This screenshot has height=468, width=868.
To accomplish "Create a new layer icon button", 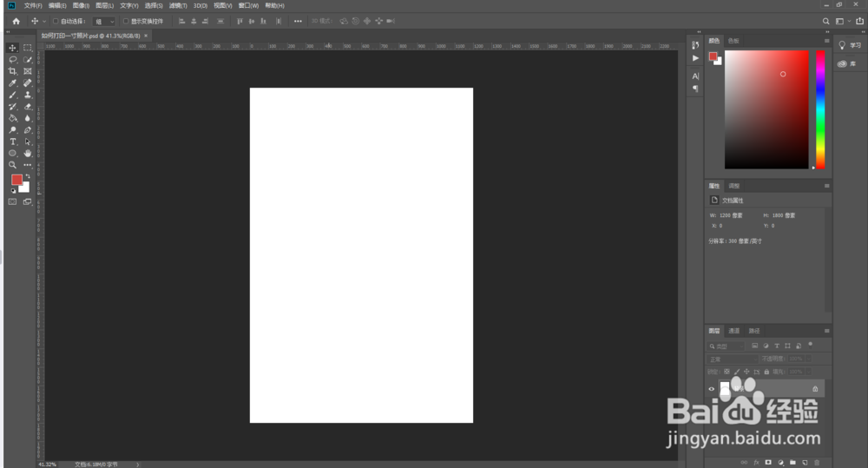I will 805,462.
